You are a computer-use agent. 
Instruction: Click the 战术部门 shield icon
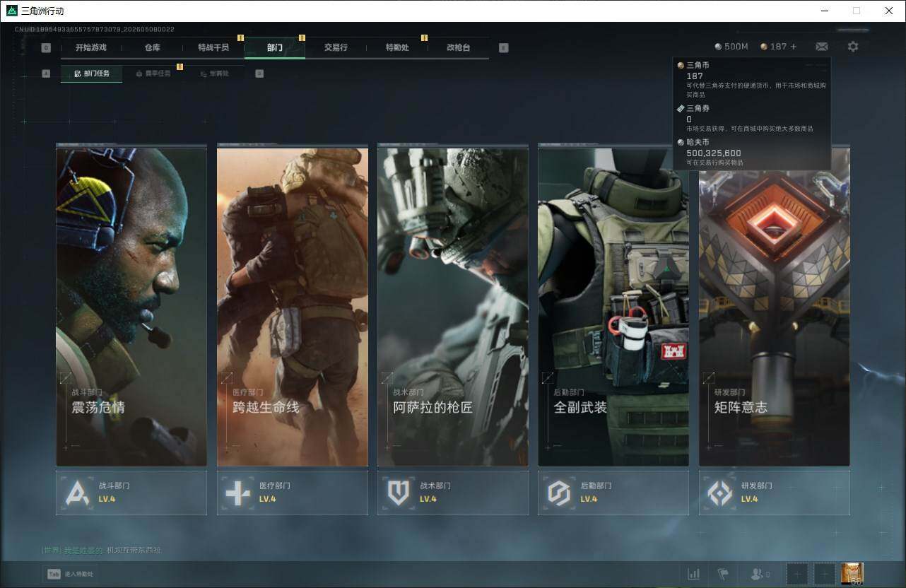pyautogui.click(x=399, y=493)
